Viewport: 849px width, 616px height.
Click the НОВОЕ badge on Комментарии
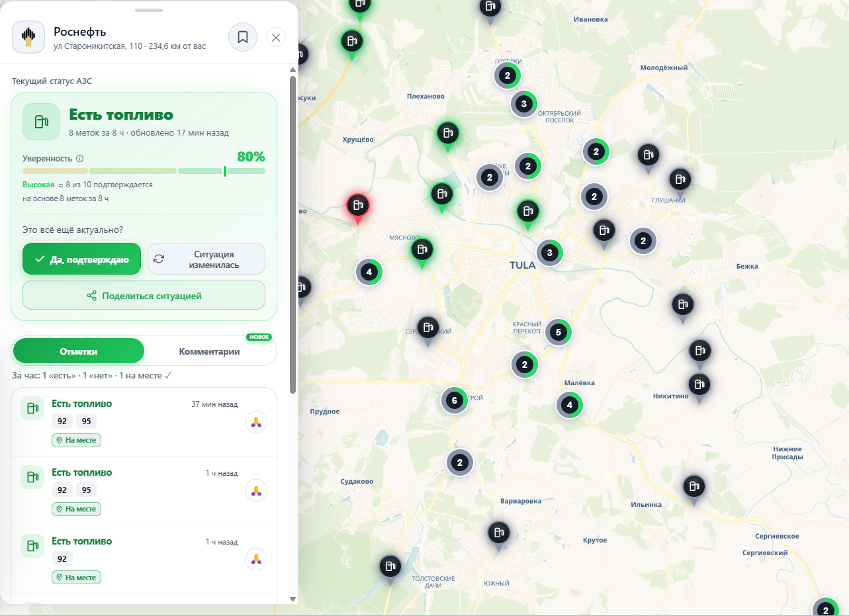(259, 337)
